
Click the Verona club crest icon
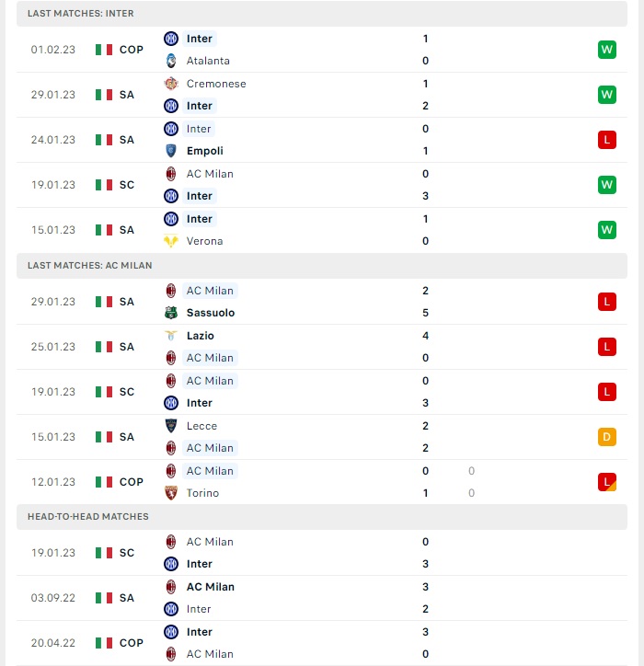171,241
